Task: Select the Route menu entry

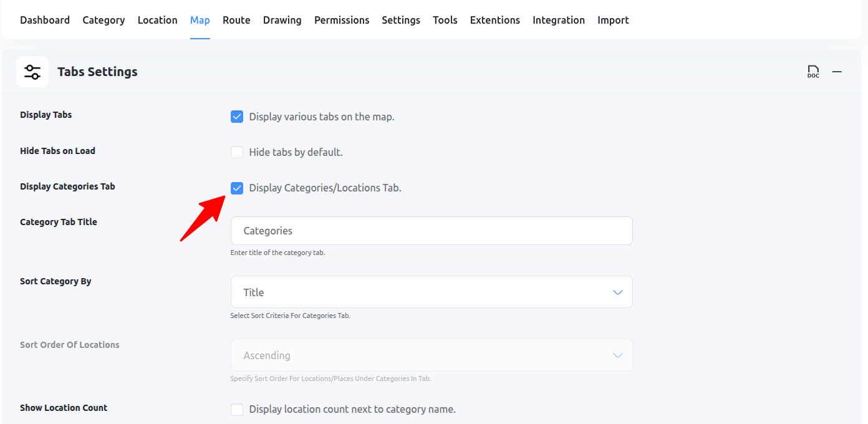Action: 236,19
